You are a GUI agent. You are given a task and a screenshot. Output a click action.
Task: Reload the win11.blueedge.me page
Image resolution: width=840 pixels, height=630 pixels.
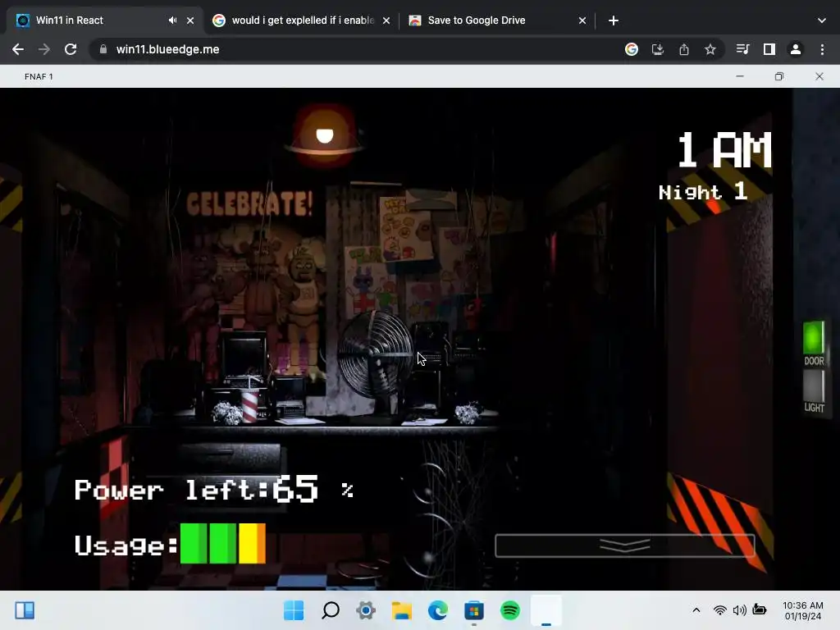click(71, 49)
